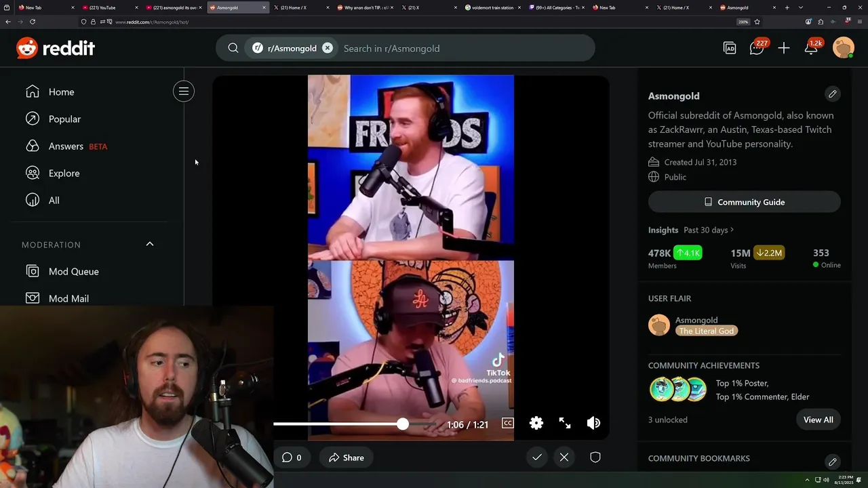The width and height of the screenshot is (868, 488).
Task: Remove the r/Asmongold search filter chip
Action: coord(328,48)
